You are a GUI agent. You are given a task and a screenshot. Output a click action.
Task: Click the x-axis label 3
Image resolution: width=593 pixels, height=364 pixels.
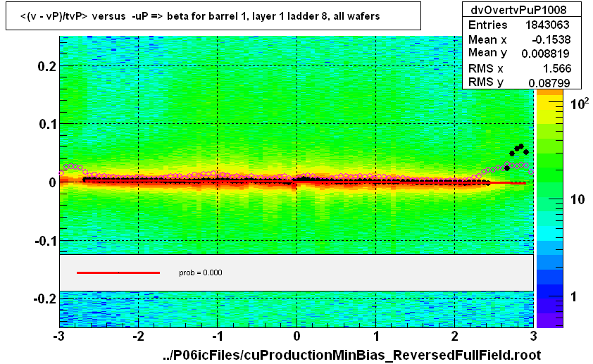534,336
